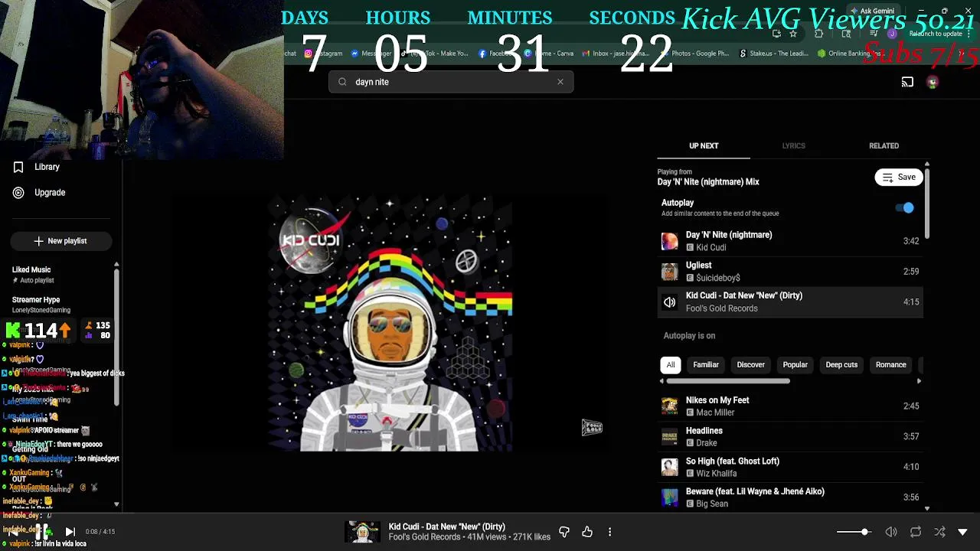The image size is (980, 551).
Task: Click Fool's Gold Records artist link in player bar
Action: [x=424, y=537]
